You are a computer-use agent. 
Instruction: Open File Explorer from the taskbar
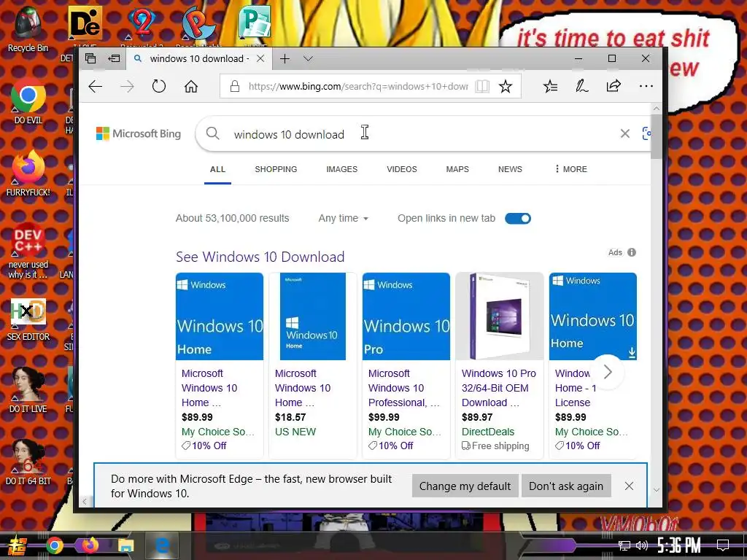point(126,545)
